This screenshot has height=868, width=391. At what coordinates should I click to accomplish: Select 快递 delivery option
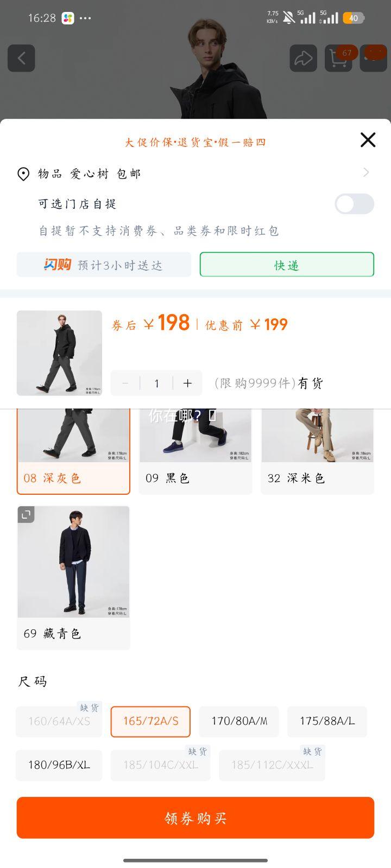287,265
